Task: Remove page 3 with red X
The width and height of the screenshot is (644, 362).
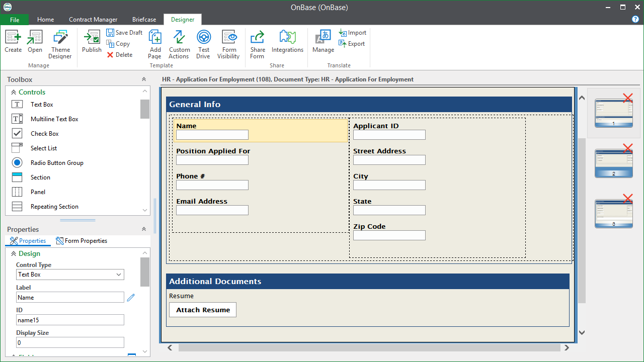Action: coord(627,199)
